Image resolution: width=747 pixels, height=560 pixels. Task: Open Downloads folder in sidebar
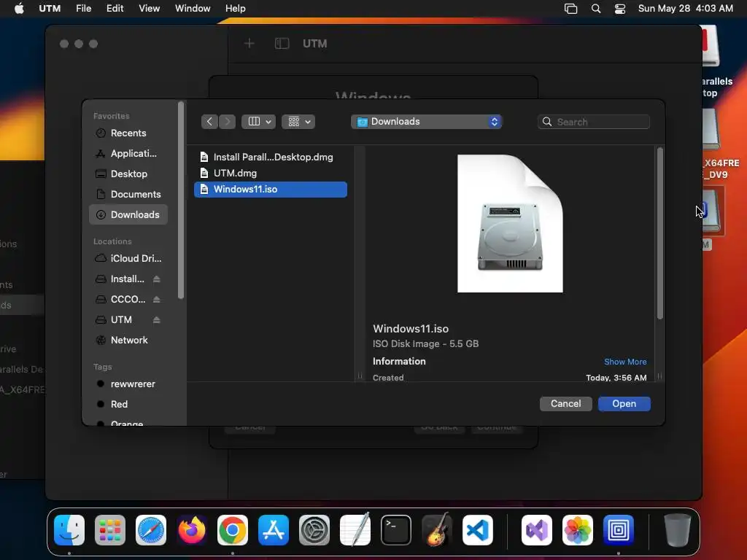[x=128, y=215]
